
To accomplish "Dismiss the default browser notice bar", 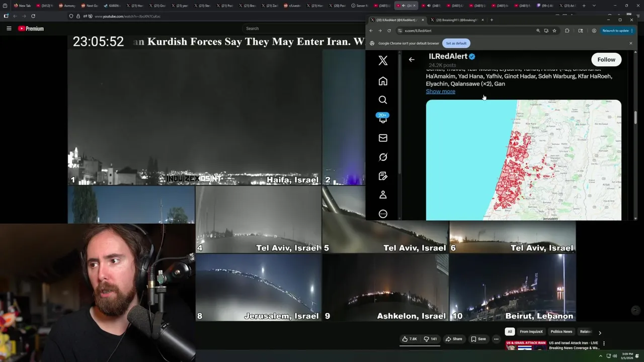I will (631, 43).
